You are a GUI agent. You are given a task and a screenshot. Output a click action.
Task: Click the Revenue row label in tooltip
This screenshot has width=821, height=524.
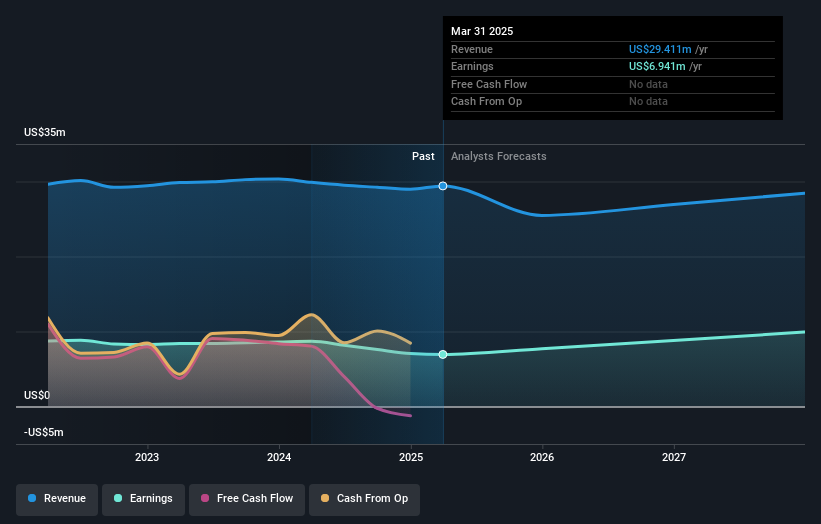pyautogui.click(x=472, y=49)
